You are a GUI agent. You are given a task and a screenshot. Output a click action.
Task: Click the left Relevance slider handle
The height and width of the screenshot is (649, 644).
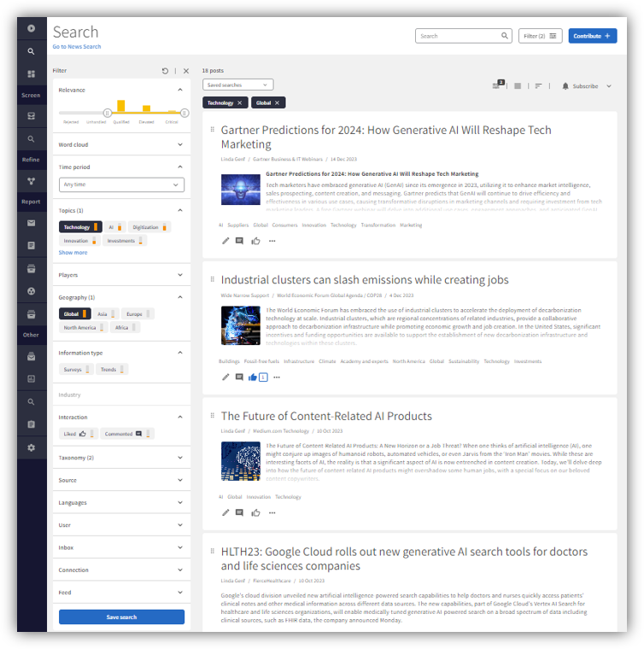108,113
